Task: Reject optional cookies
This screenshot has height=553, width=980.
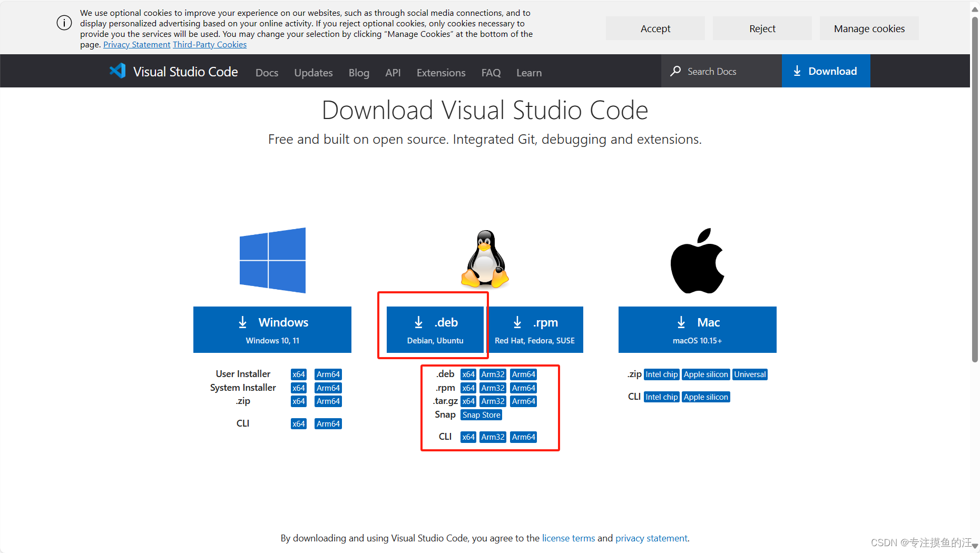Action: click(762, 28)
